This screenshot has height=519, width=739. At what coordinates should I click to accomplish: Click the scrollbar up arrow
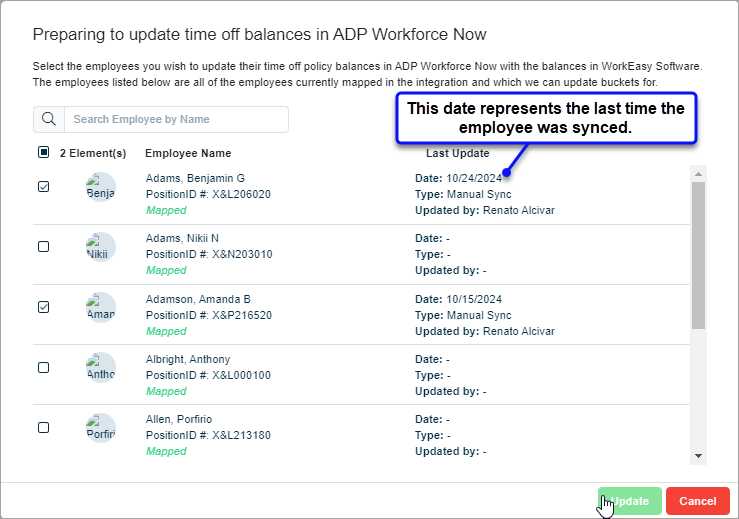point(698,174)
